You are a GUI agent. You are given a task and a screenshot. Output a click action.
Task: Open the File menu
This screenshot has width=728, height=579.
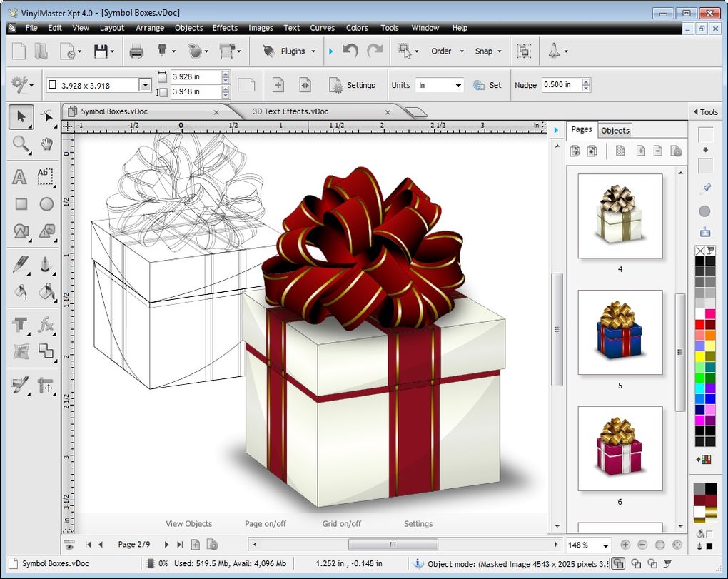pyautogui.click(x=31, y=28)
